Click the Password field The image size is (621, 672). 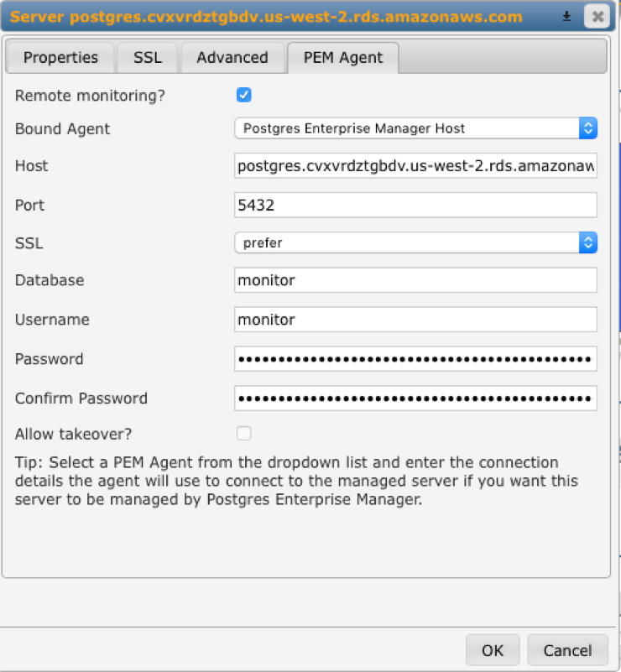click(415, 359)
